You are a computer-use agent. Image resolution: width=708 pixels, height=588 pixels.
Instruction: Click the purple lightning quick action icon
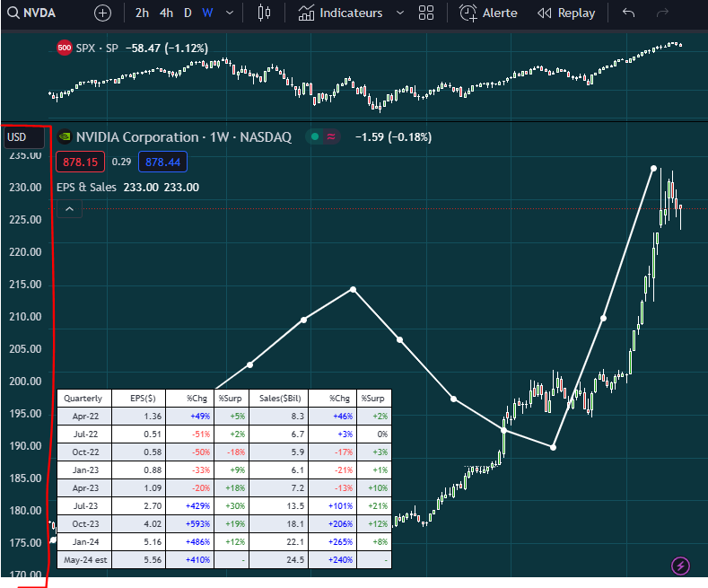(x=680, y=566)
